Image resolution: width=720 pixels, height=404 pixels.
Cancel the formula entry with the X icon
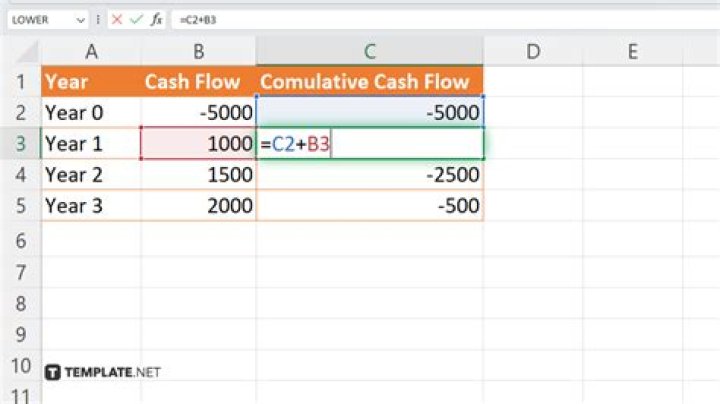coord(118,20)
